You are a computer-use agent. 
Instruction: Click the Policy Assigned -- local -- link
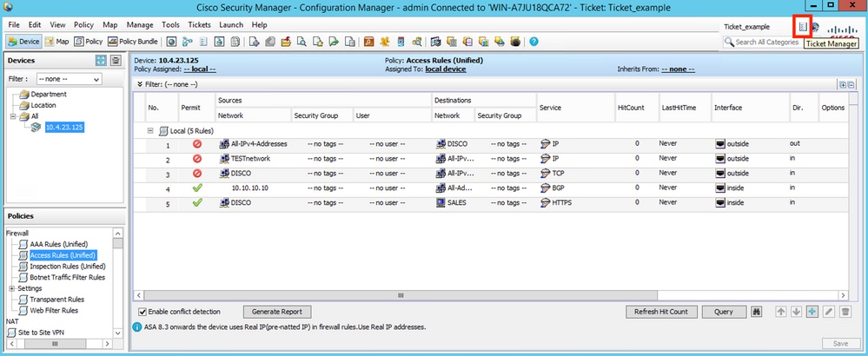[x=200, y=69]
